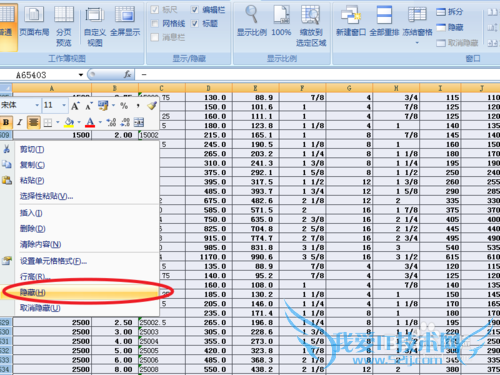Apply comma style in mini toolbar

[x=138, y=106]
